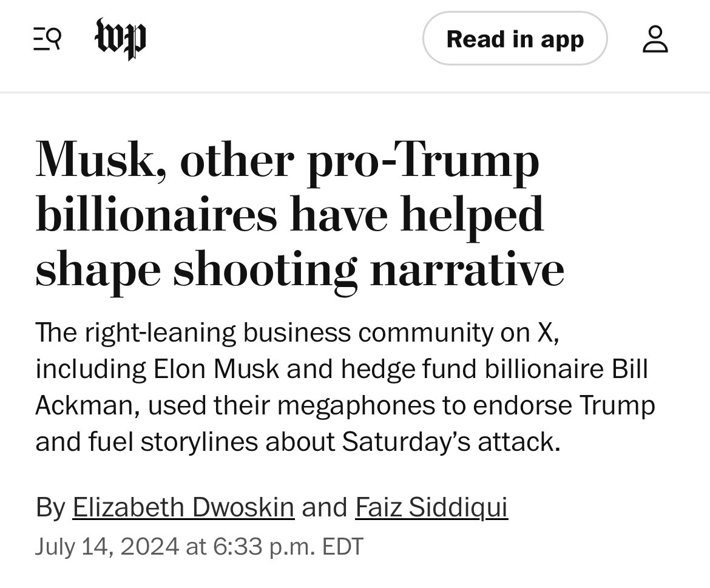The image size is (710, 588).
Task: Click "Ackman" in the summary text
Action: click(87, 406)
